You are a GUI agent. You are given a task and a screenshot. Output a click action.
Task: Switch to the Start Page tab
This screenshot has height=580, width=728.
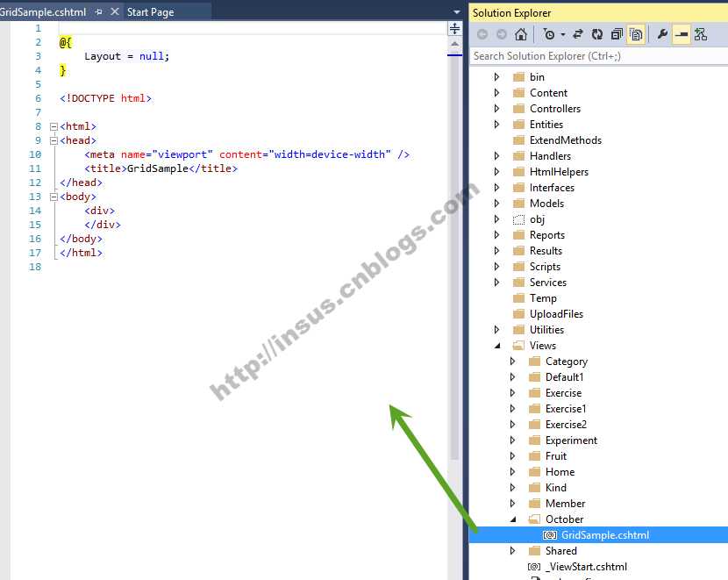point(151,12)
